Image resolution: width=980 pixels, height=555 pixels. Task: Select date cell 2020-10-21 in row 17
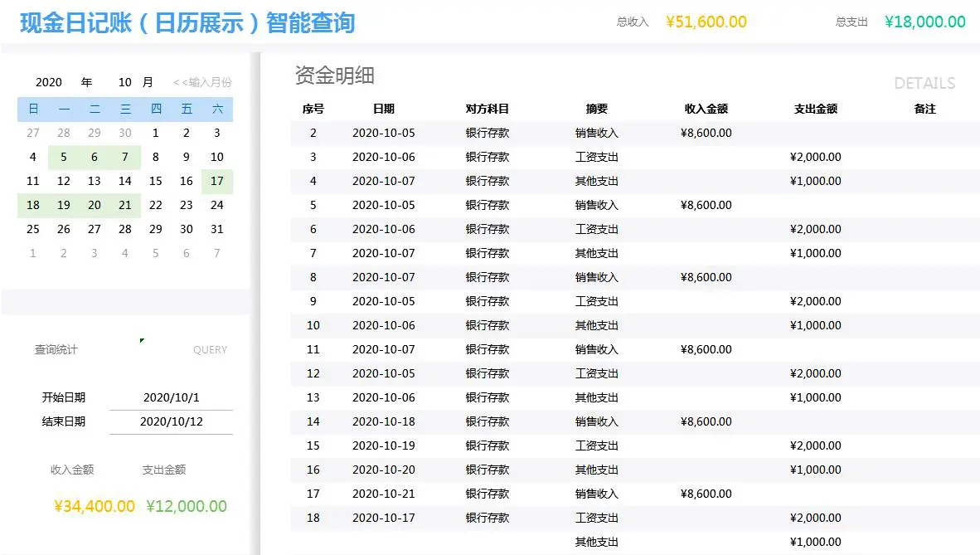[x=384, y=494]
